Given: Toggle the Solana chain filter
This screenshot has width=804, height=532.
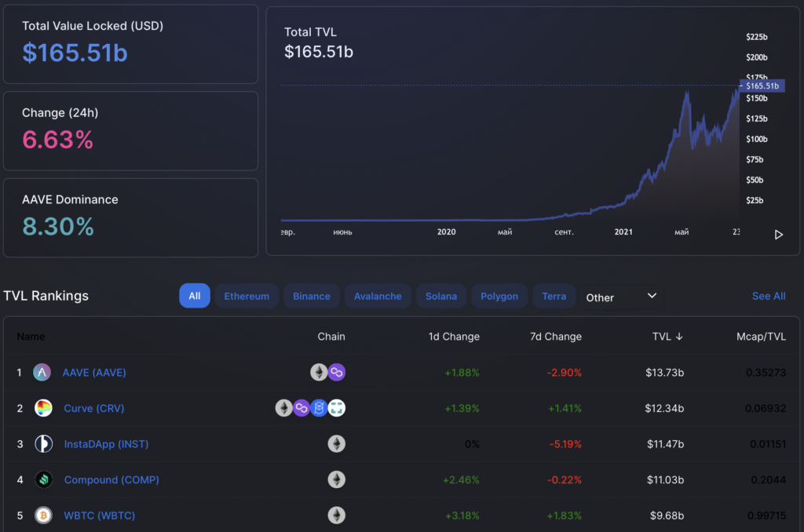Looking at the screenshot, I should 441,296.
